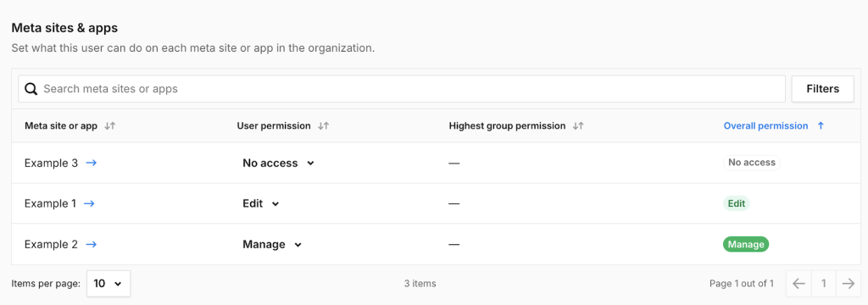Click the Highest group permission header
Image resolution: width=868 pixels, height=305 pixels.
coord(507,125)
